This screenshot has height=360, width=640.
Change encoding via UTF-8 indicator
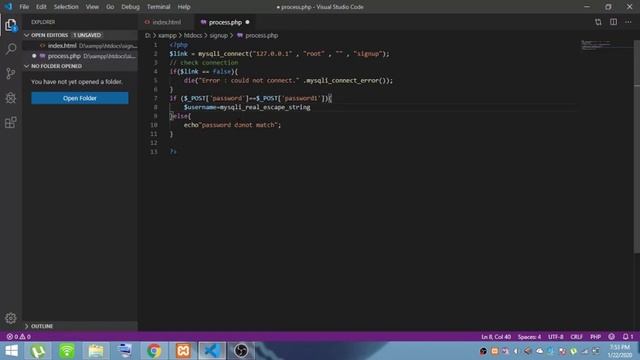pyautogui.click(x=556, y=337)
